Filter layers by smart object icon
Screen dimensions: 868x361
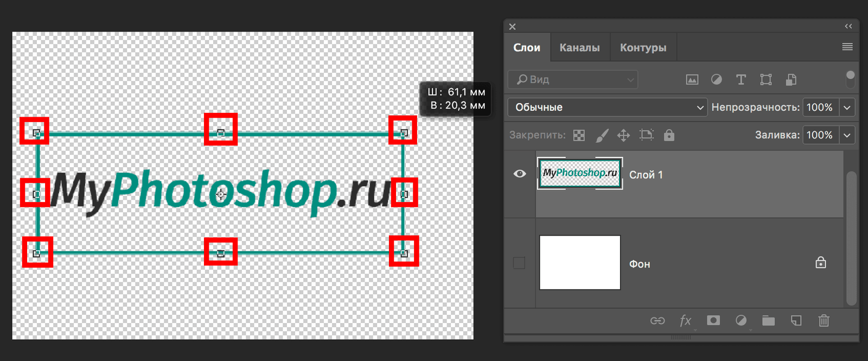(x=792, y=80)
